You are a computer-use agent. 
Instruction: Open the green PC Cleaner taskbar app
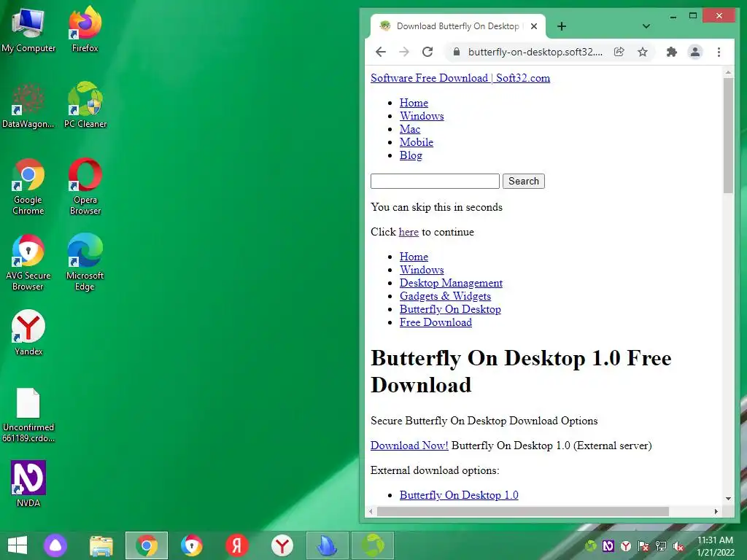point(373,545)
